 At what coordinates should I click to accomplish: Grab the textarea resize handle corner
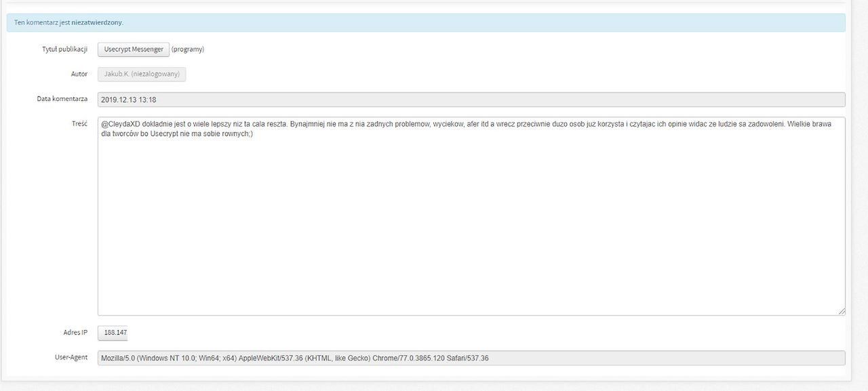pyautogui.click(x=842, y=312)
